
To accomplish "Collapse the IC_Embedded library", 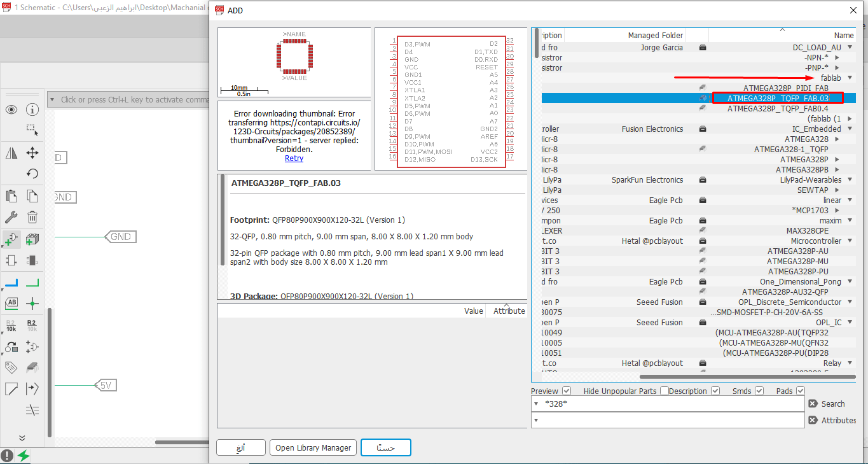I will pos(848,129).
